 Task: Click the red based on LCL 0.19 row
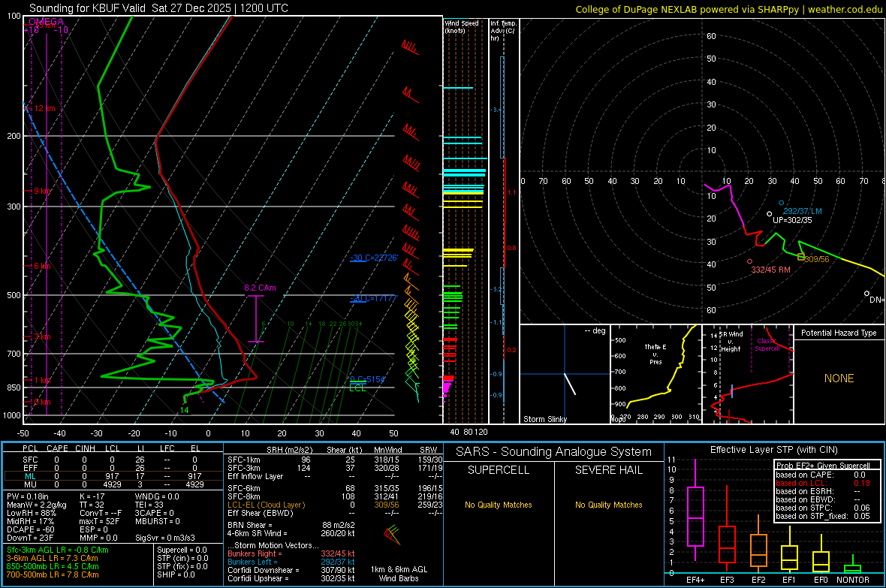[823, 483]
